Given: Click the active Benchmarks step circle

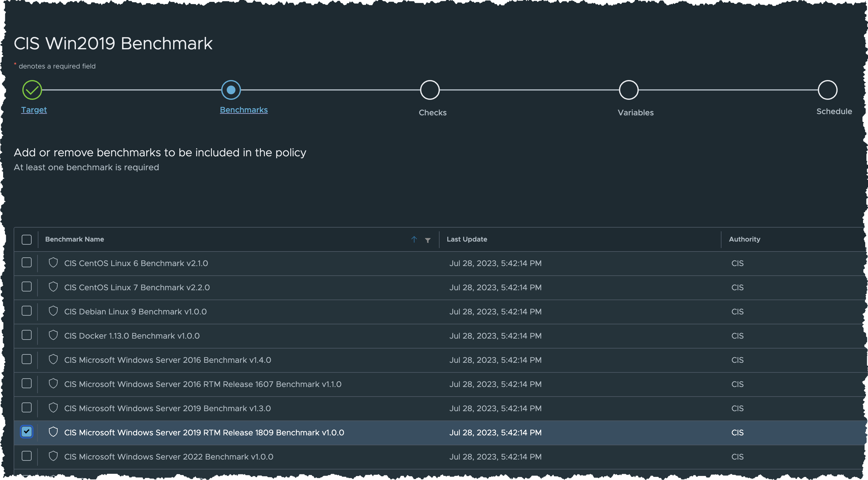Looking at the screenshot, I should pos(231,90).
